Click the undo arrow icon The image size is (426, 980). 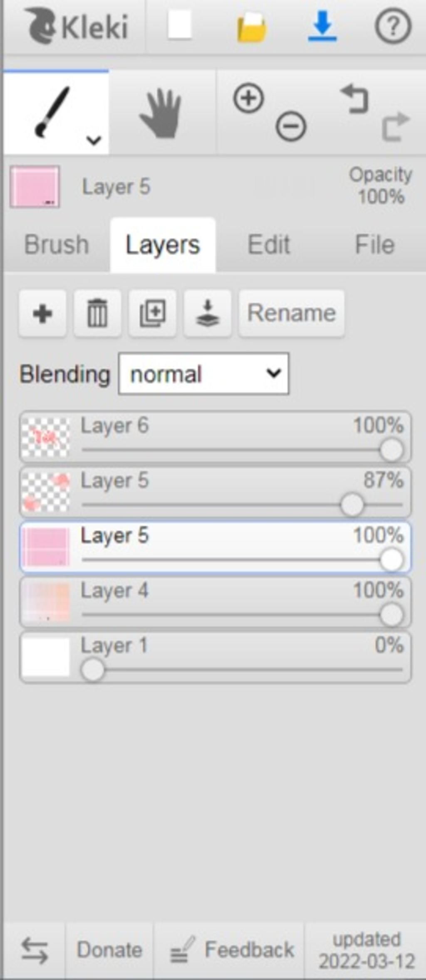[x=355, y=99]
